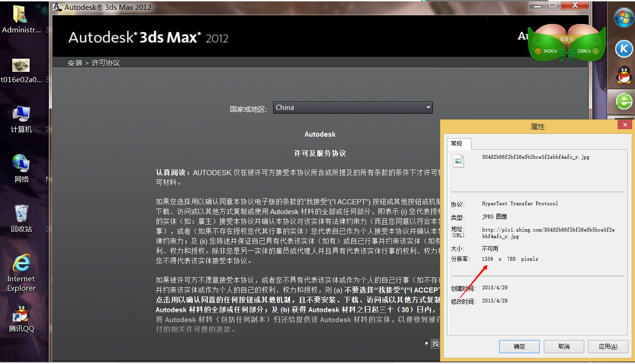Click the 取消 cancel button
Image resolution: width=635 pixels, height=364 pixels.
click(x=564, y=347)
